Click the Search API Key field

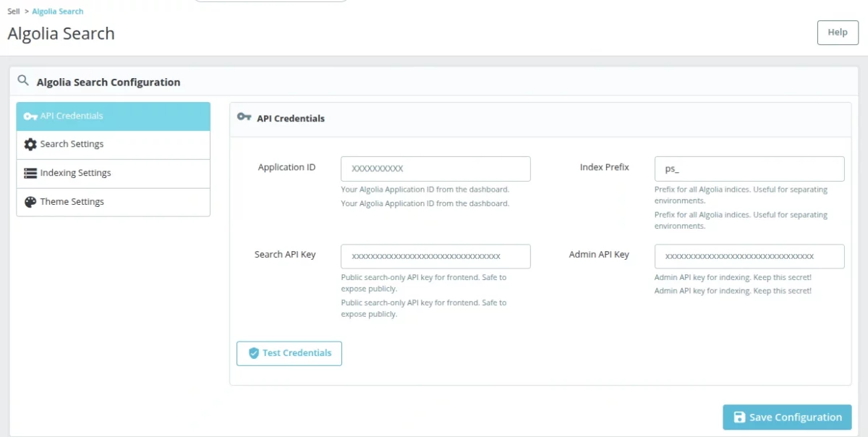435,256
